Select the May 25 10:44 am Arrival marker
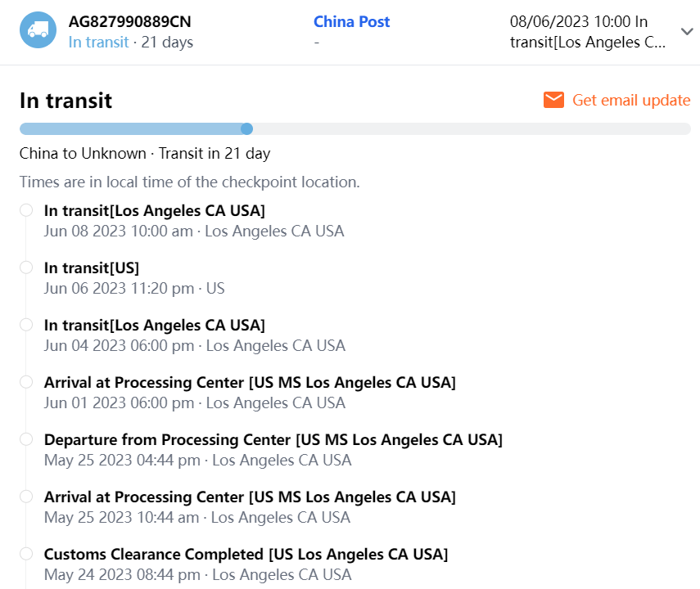Image resolution: width=700 pixels, height=589 pixels. pyautogui.click(x=26, y=497)
